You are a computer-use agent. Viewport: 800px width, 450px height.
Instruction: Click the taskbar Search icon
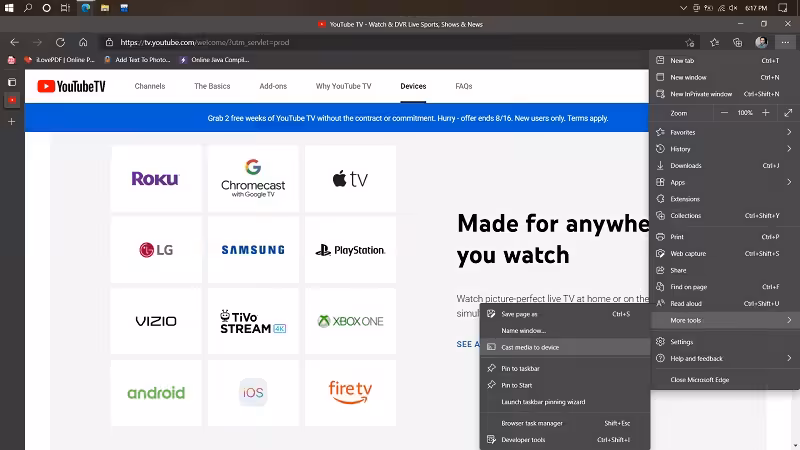tap(28, 8)
